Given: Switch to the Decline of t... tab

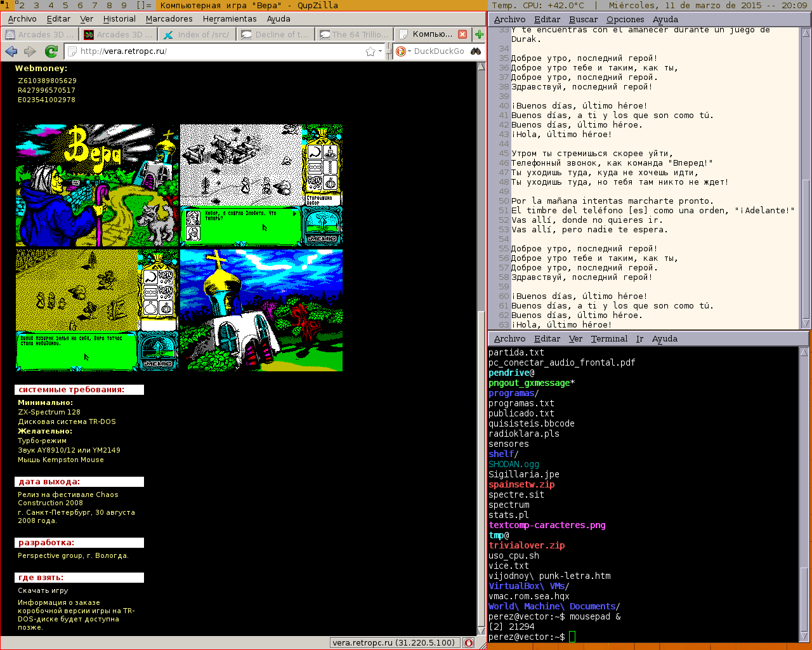Looking at the screenshot, I should point(275,34).
